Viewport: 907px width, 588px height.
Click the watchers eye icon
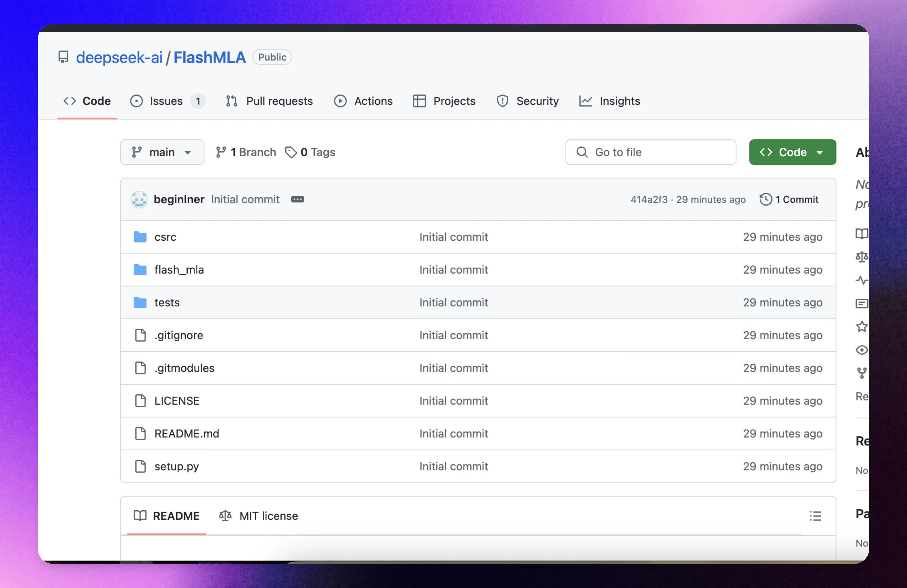click(x=861, y=350)
